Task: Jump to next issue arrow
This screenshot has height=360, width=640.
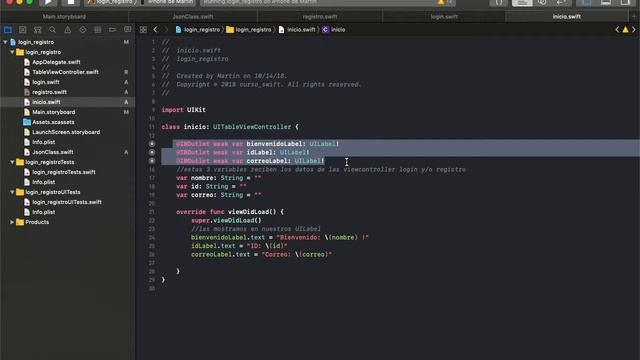Action: (634, 29)
